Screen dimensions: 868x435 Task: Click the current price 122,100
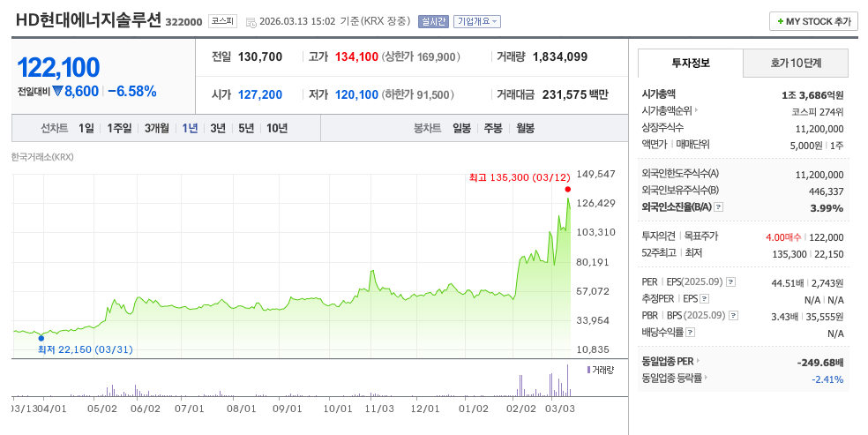coord(58,68)
